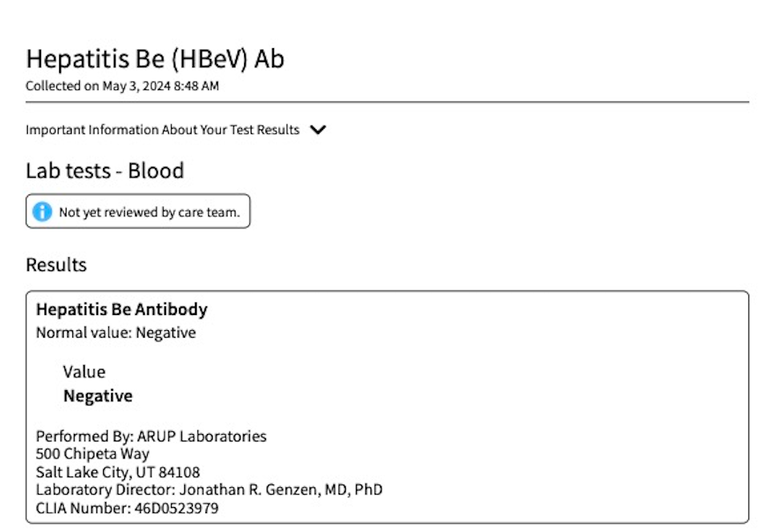This screenshot has width=766, height=532.
Task: Click 'Performed By: ARUP Laboratories' line
Action: [x=151, y=436]
